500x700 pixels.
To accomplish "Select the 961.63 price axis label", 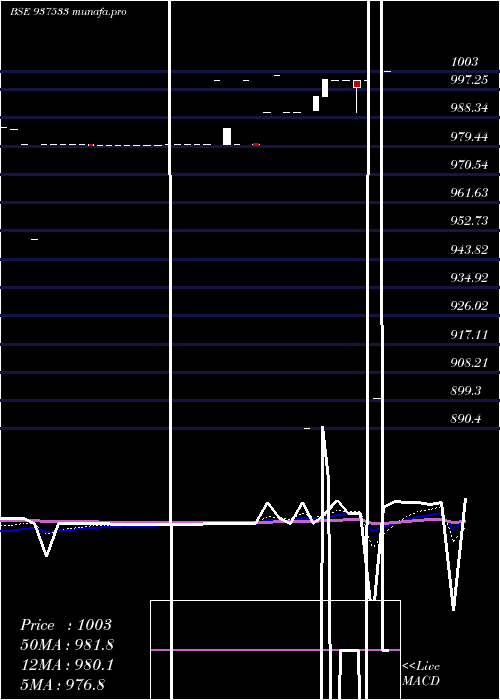I will [x=469, y=193].
